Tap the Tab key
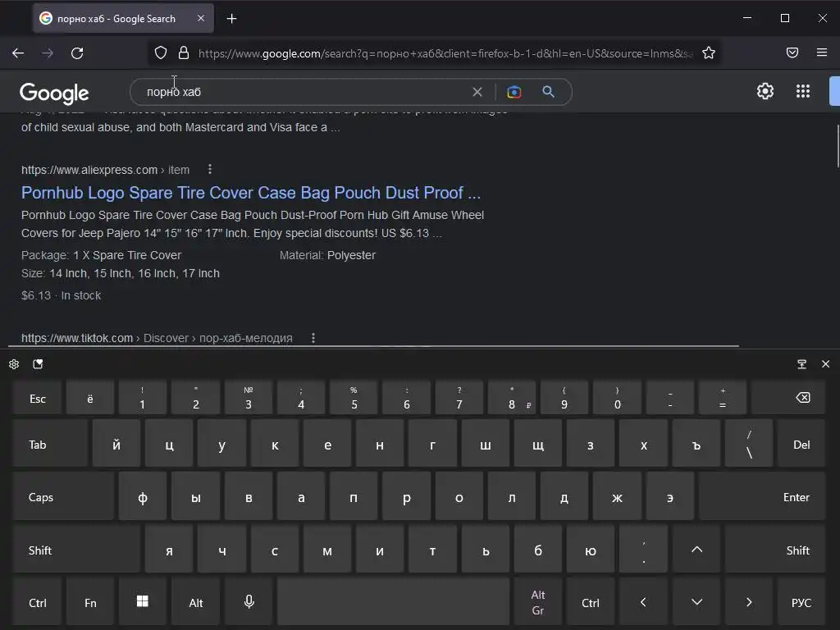The width and height of the screenshot is (840, 630). tap(50, 444)
